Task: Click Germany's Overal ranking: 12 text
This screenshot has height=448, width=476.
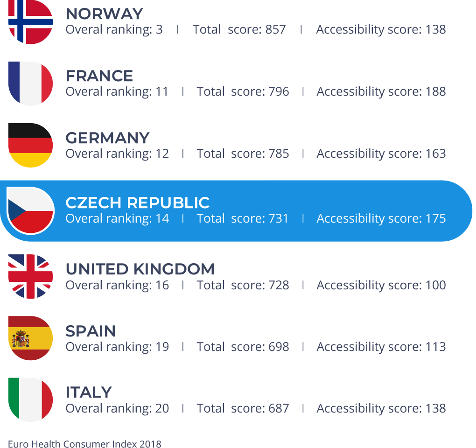Action: [117, 154]
